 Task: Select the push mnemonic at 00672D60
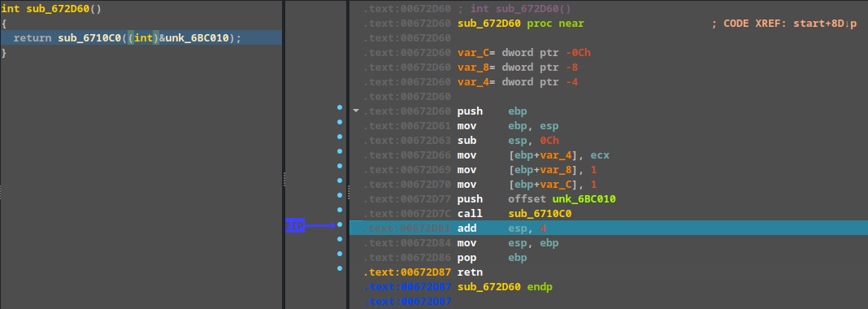(470, 111)
